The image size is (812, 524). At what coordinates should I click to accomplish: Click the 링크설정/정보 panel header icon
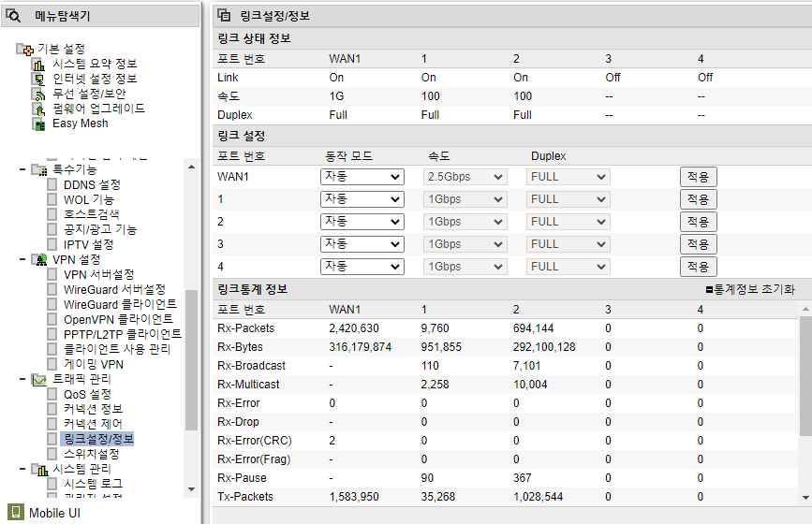point(224,16)
